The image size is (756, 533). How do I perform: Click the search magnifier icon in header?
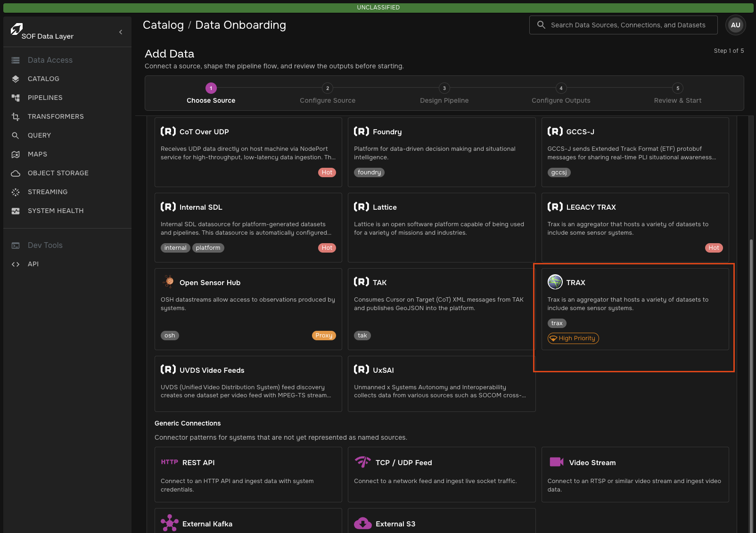pyautogui.click(x=541, y=25)
